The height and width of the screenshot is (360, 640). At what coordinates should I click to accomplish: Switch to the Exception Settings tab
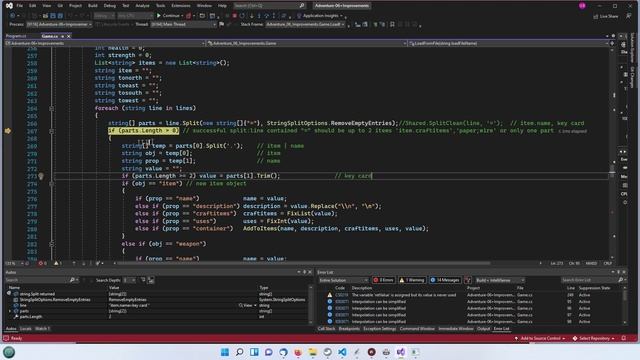[380, 329]
